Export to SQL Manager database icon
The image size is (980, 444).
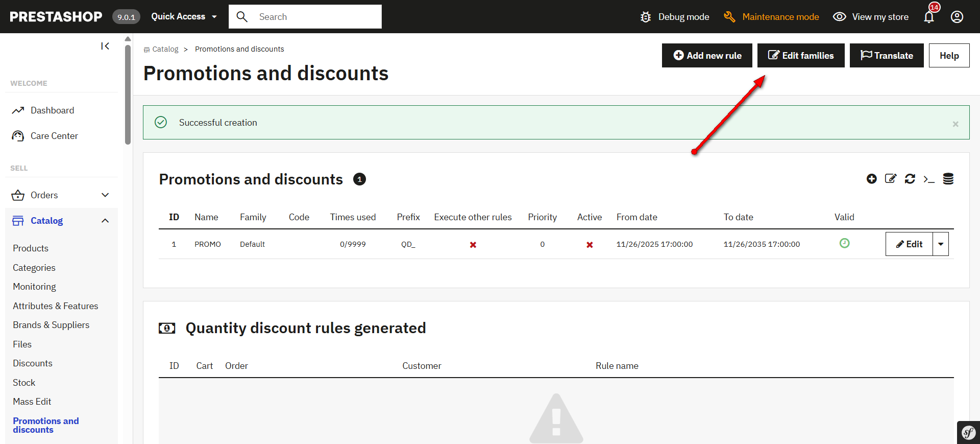pos(948,179)
